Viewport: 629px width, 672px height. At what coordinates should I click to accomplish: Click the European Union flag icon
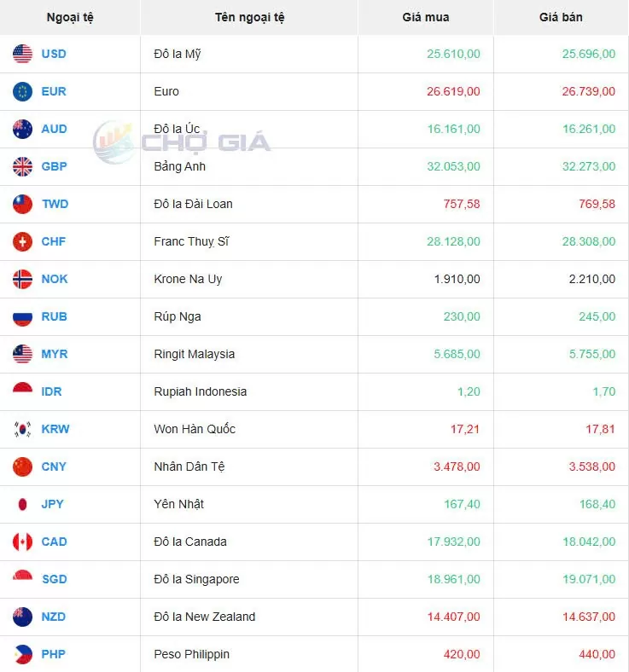(23, 91)
